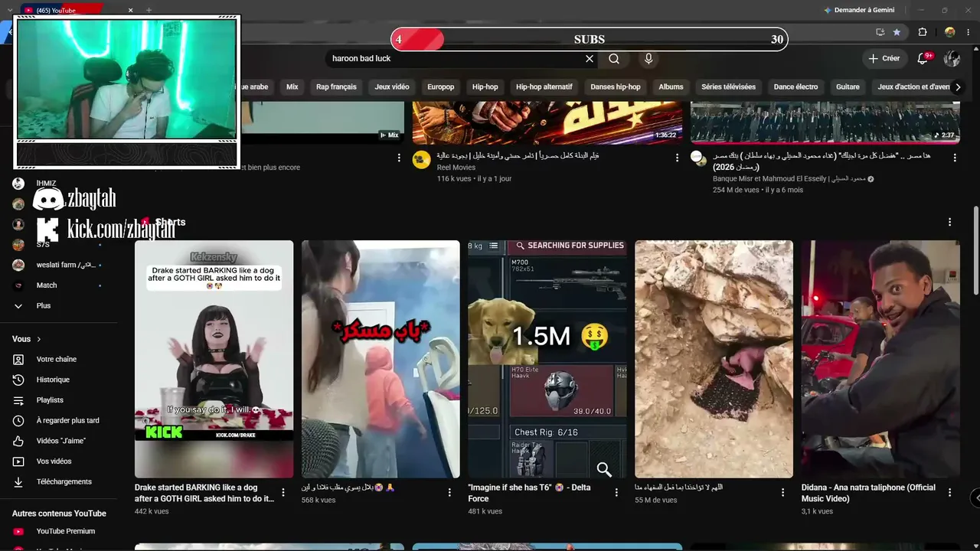Play the 2:37 Banque Misr video thumbnail
Image resolution: width=980 pixels, height=551 pixels.
[x=825, y=122]
